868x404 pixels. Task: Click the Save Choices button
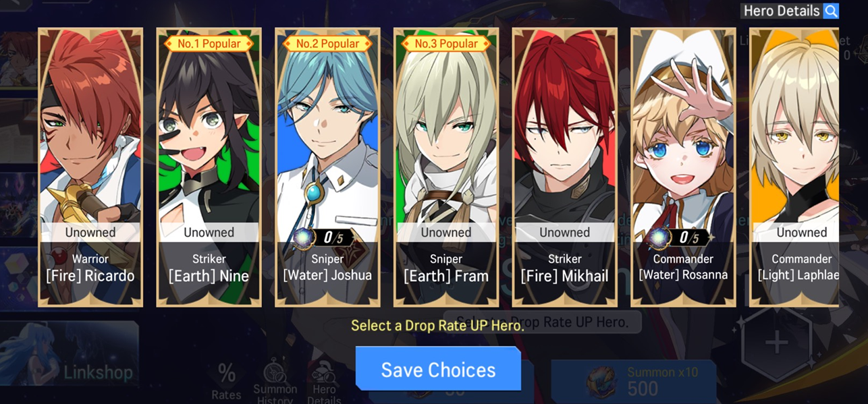(x=439, y=369)
